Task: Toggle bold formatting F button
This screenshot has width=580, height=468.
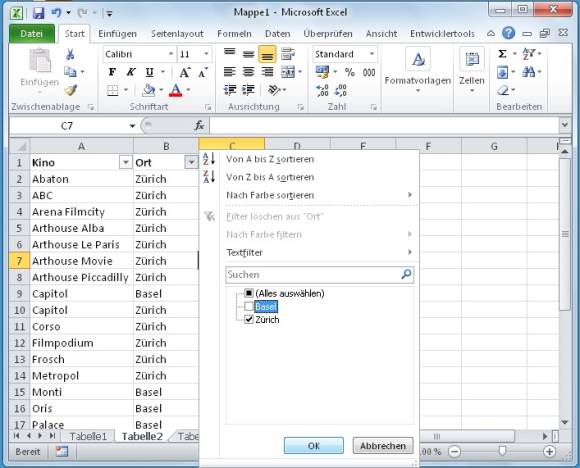Action: 112,72
